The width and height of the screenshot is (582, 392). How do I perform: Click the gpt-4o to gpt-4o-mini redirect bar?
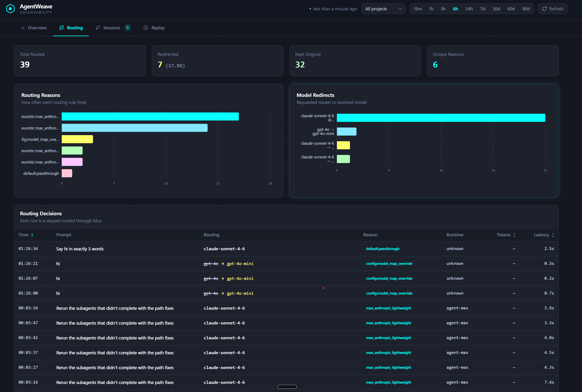point(346,131)
